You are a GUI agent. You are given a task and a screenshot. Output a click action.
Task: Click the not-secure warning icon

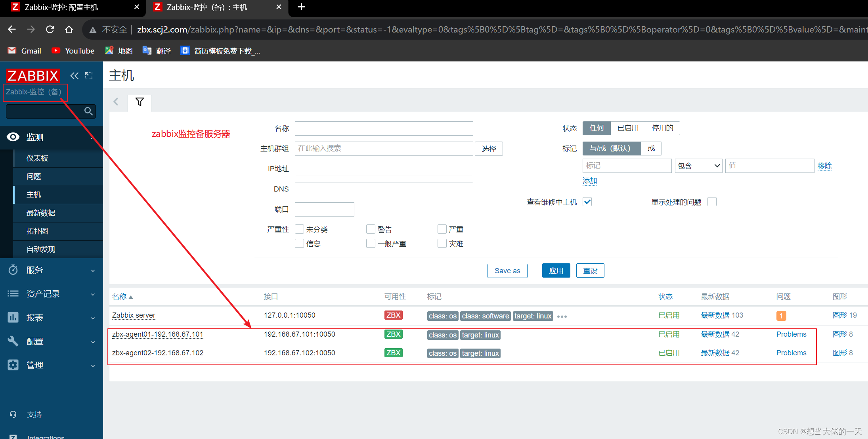point(93,30)
